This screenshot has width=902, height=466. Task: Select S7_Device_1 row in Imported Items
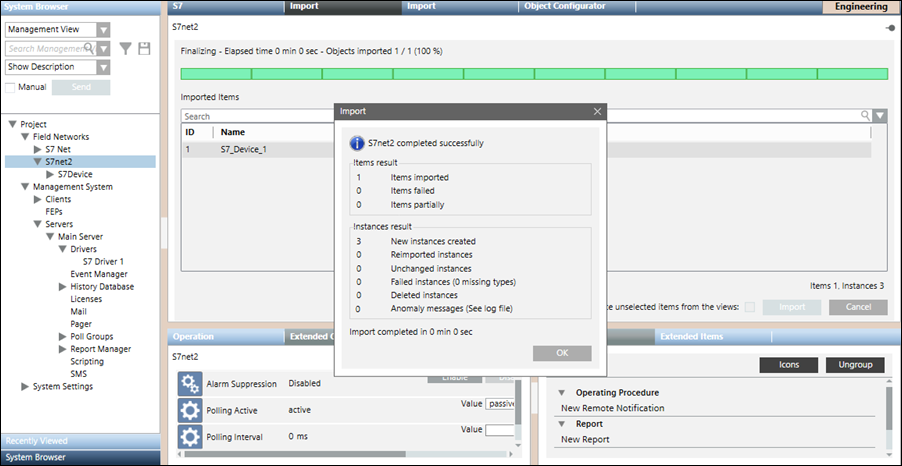pos(243,149)
